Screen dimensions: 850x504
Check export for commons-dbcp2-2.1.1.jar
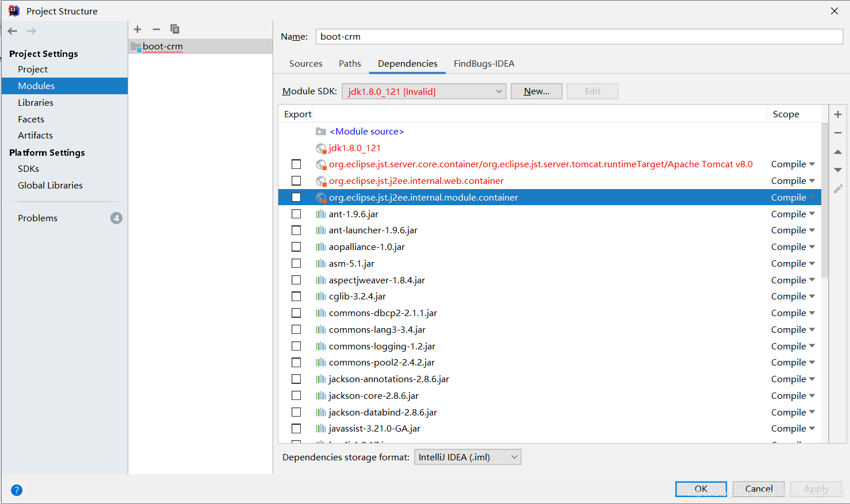click(296, 313)
